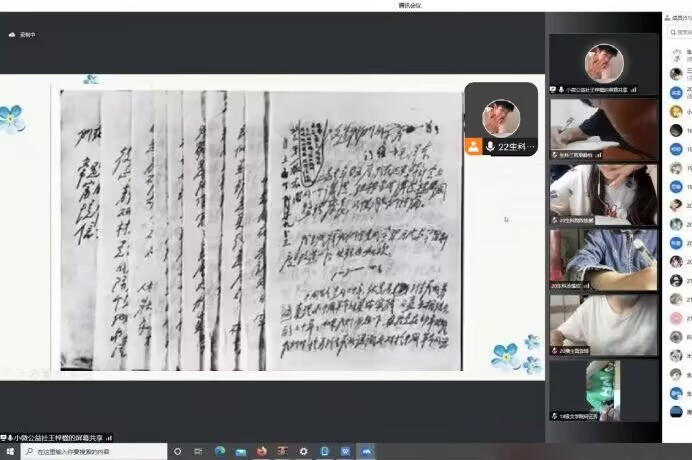Select the video tile of person writing
Image resolution: width=692 pixels, height=460 pixels.
(604, 129)
